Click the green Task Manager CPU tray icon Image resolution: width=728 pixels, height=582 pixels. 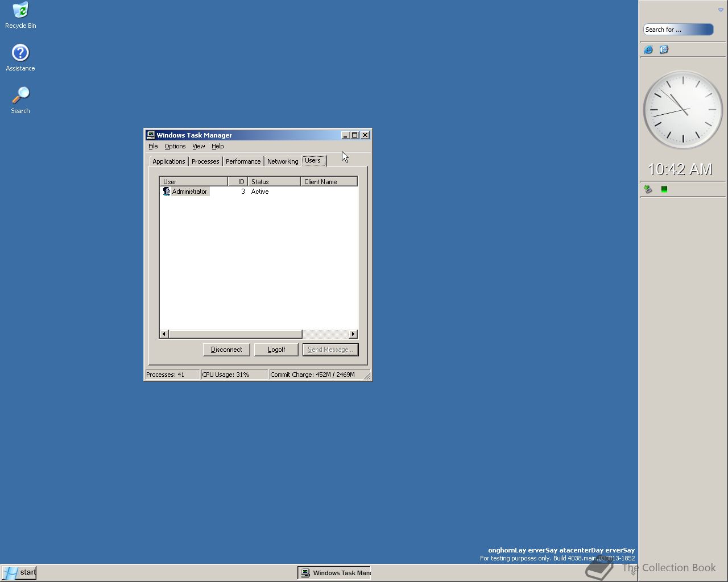664,189
